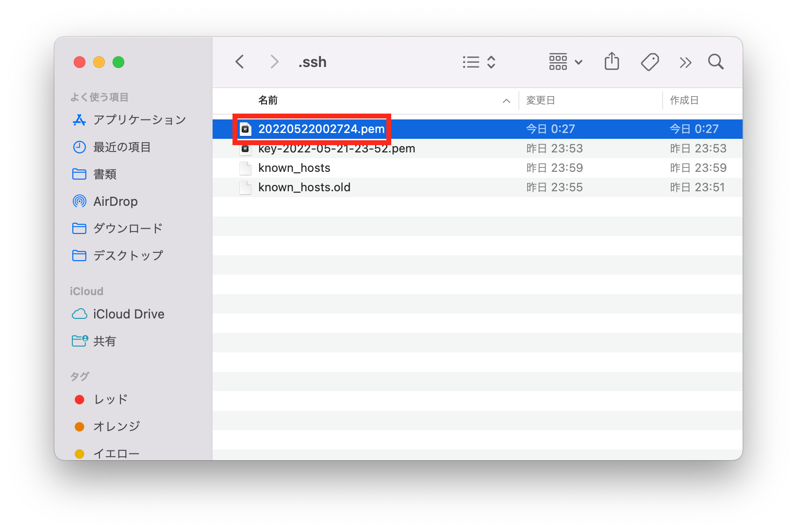Navigate forward with the right arrow

[x=274, y=62]
